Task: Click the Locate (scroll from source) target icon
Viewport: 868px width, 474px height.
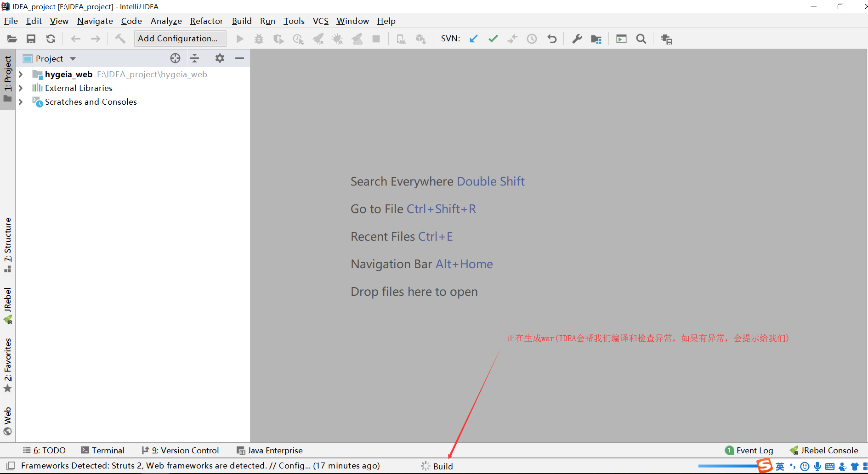Action: [175, 58]
